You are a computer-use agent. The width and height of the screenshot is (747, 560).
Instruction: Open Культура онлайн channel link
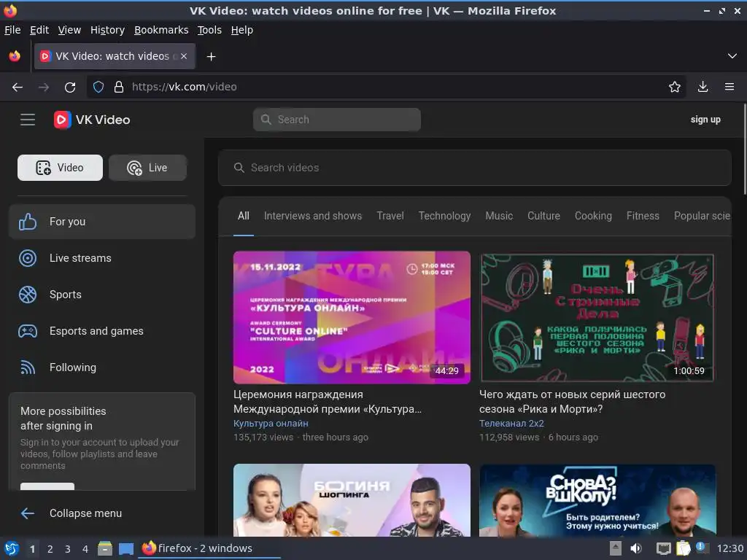[271, 424]
